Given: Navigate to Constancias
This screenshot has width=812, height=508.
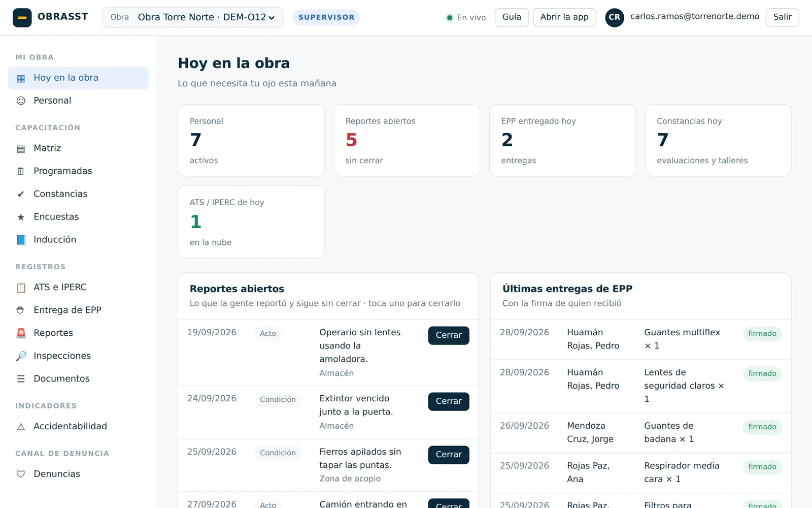Looking at the screenshot, I should coord(78,194).
